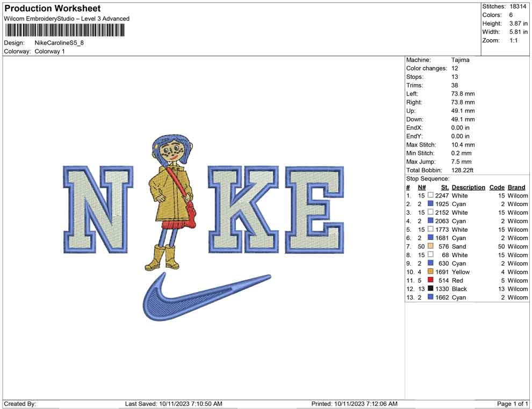Click the Cyan swatch beside stitch count 1662
This screenshot has width=532, height=409.
pos(430,297)
